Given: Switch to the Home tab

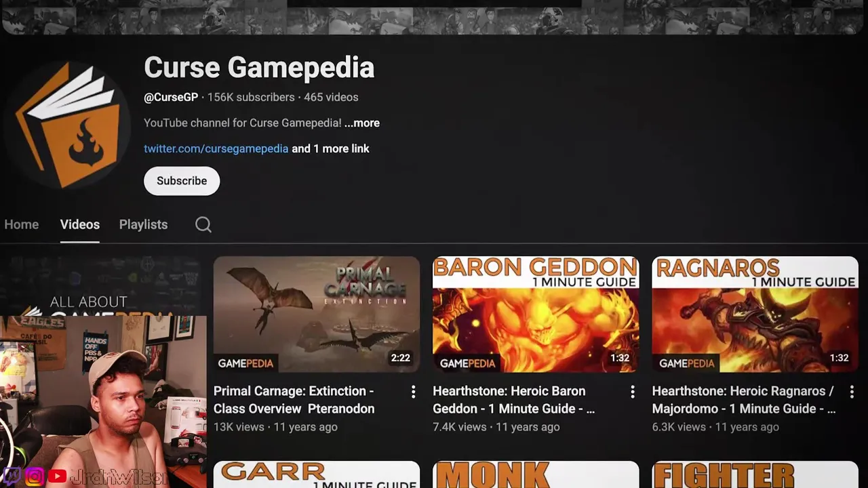Looking at the screenshot, I should click(22, 224).
